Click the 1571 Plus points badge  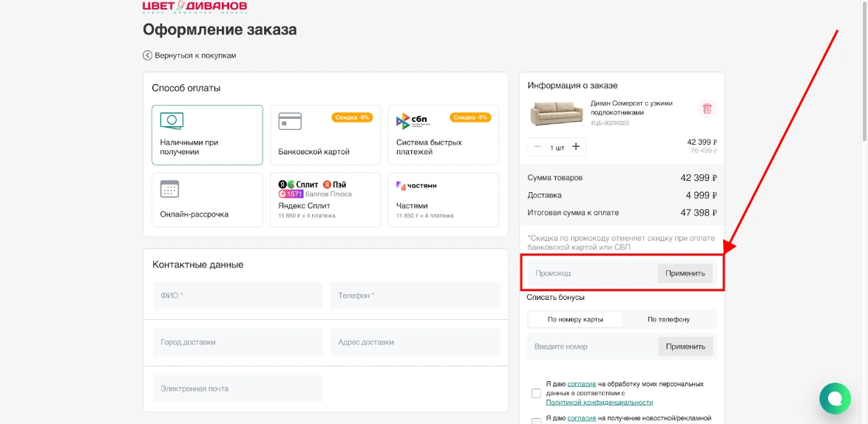[x=291, y=194]
